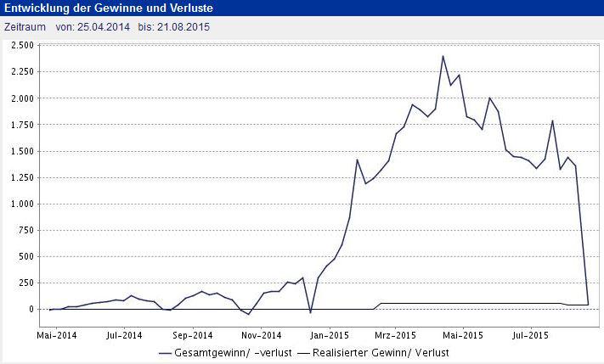Click the y-axis value 2.000

(22, 98)
